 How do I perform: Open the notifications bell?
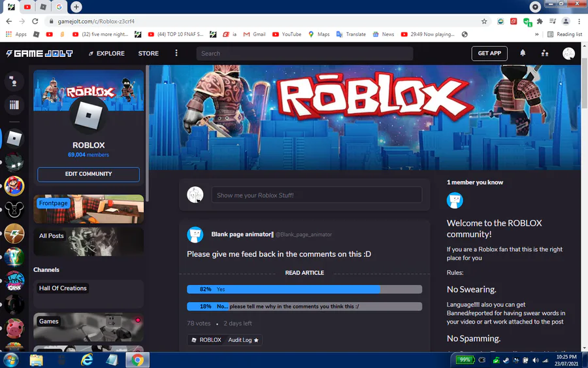pos(523,53)
